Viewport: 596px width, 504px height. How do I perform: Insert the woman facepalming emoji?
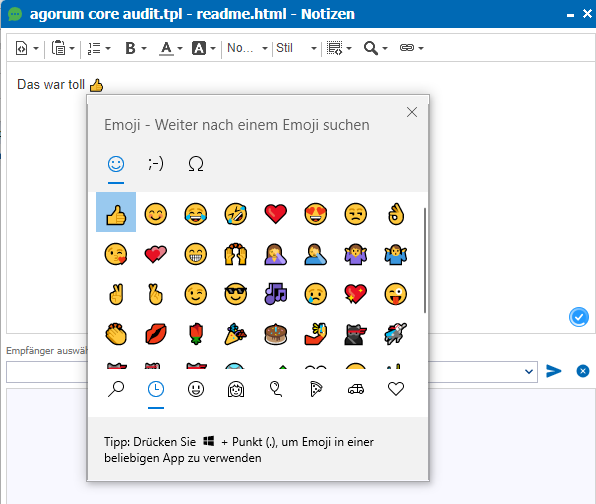click(276, 254)
